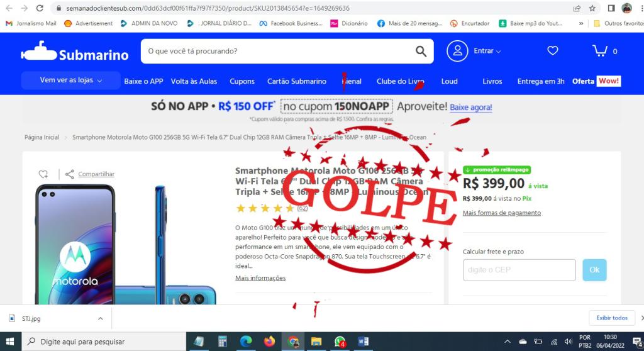Click the search magnifier icon
The width and height of the screenshot is (644, 351).
(x=421, y=52)
